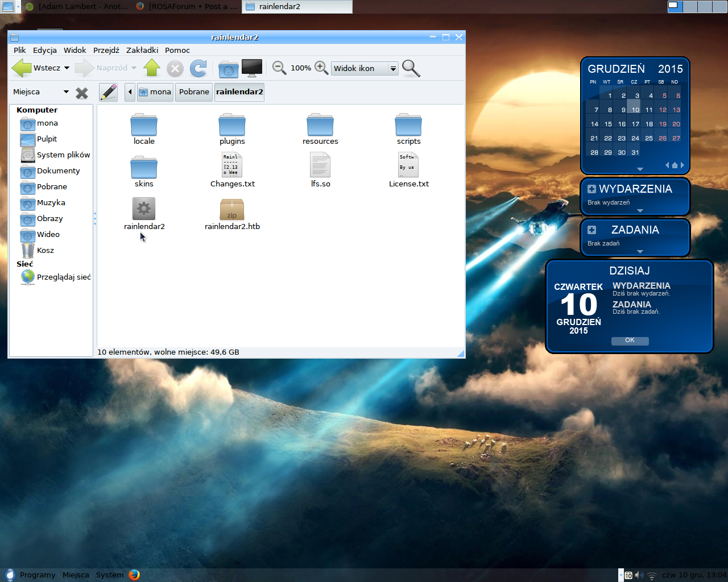Click the green up-arrow parent folder icon
The height and width of the screenshot is (582, 728).
[152, 68]
